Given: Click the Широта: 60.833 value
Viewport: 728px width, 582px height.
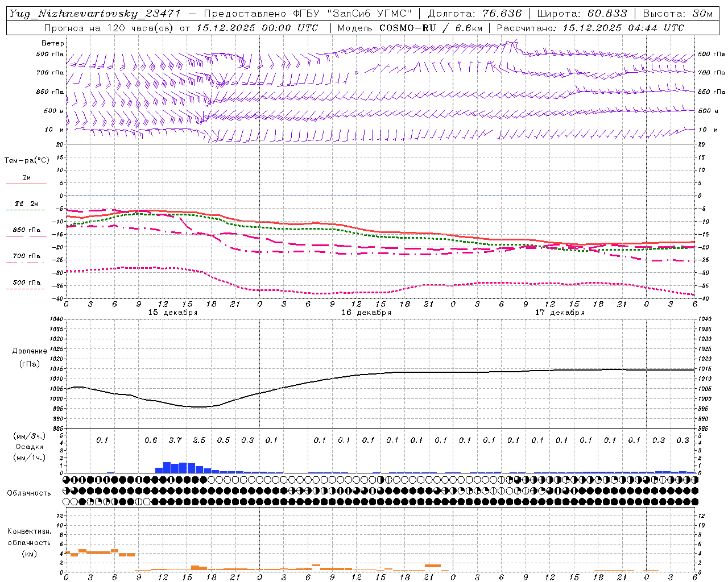Looking at the screenshot, I should click(582, 14).
